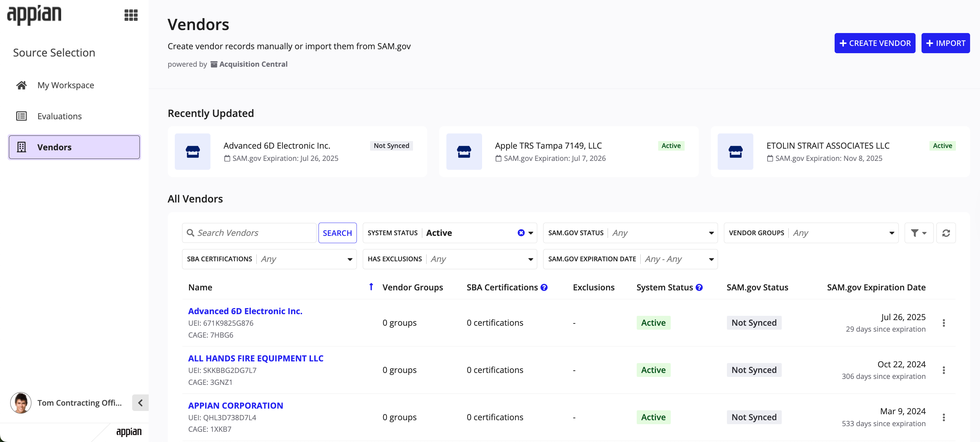Open the Vendor Groups filter dropdown

click(x=811, y=233)
